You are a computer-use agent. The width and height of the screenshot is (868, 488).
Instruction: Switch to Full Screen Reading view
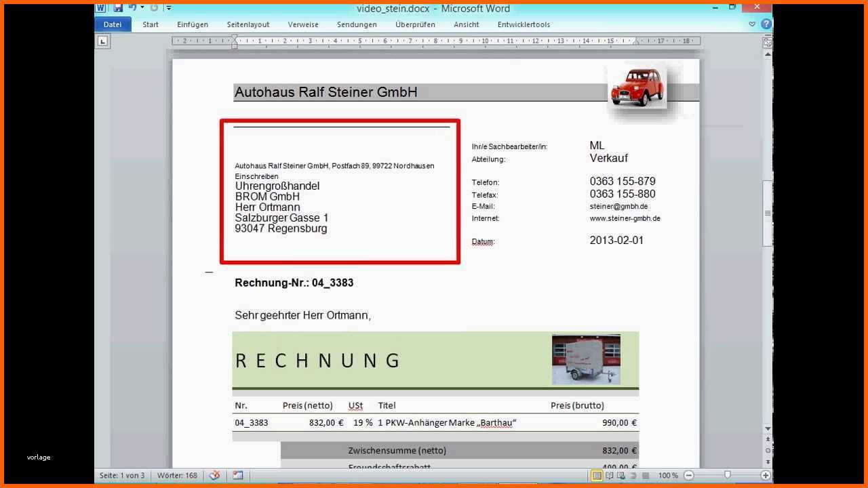[x=608, y=475]
